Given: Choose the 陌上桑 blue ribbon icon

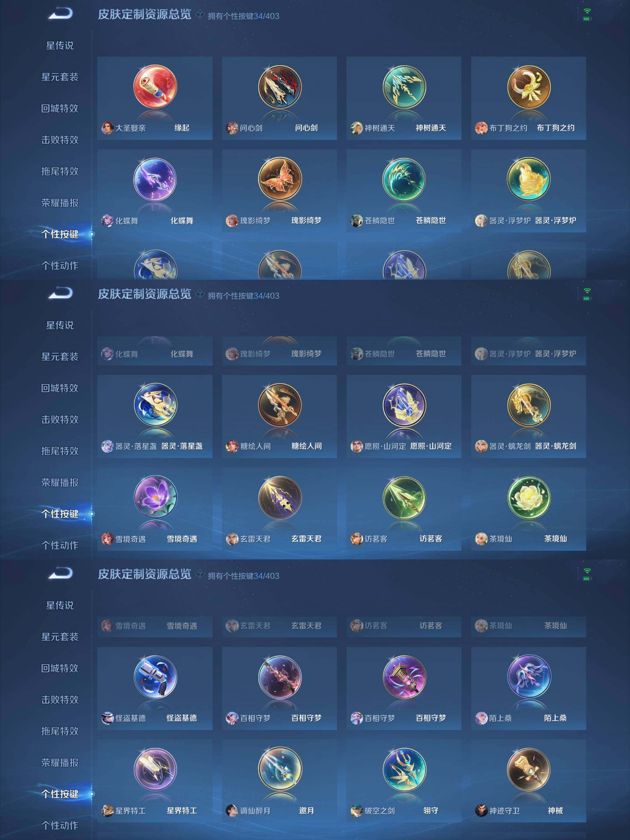Looking at the screenshot, I should pos(528,676).
